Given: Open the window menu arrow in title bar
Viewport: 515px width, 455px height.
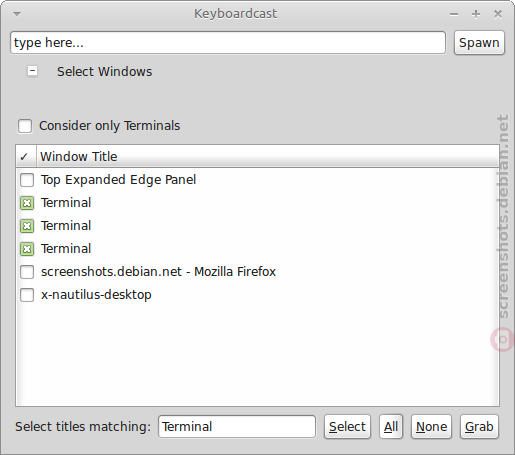Looking at the screenshot, I should point(17,14).
